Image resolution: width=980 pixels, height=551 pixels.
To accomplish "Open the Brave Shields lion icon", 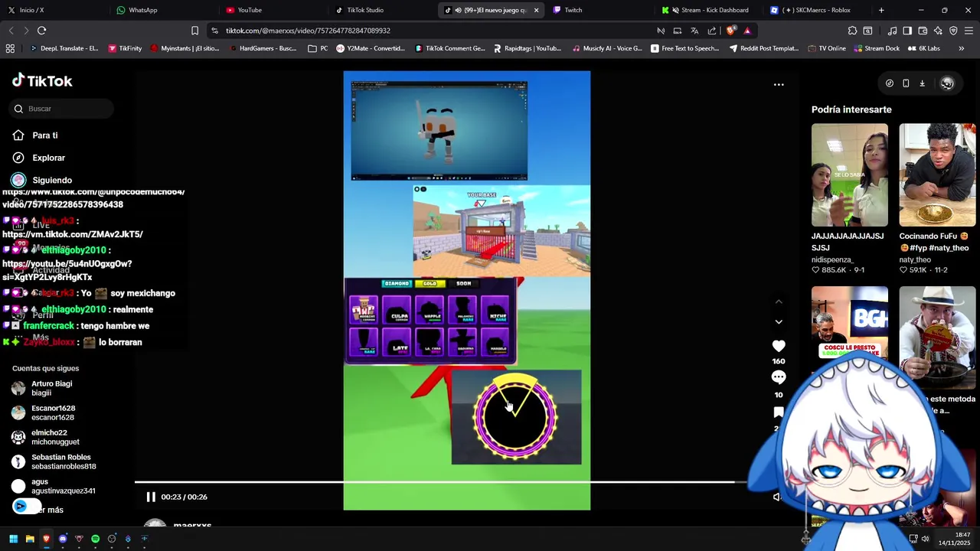I will (730, 31).
